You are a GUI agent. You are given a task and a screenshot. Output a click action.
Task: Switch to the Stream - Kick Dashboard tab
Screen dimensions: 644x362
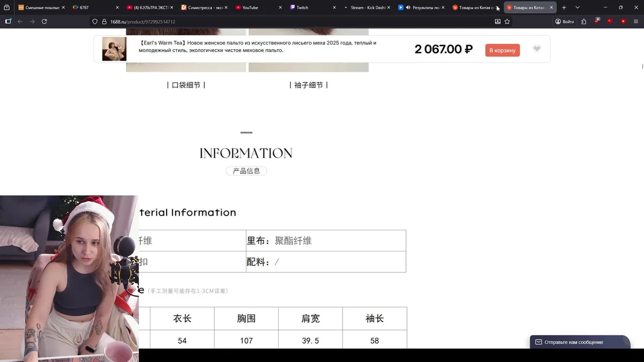tap(367, 8)
